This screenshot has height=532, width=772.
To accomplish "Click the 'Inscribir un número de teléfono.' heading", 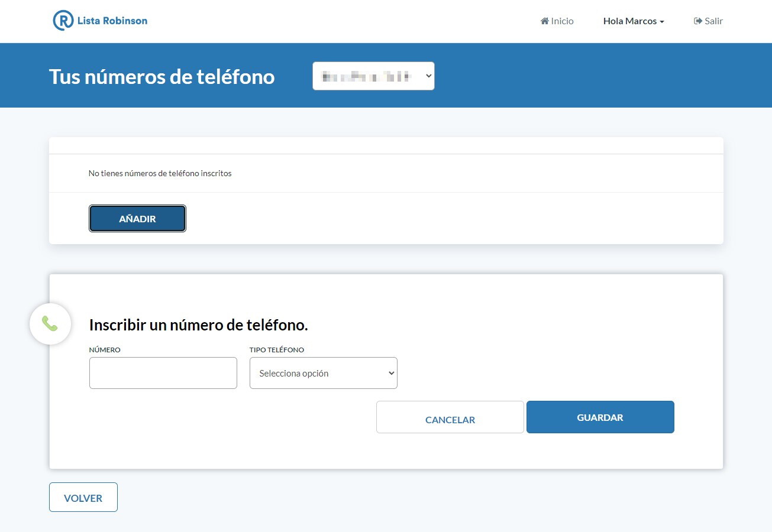I will [x=199, y=325].
